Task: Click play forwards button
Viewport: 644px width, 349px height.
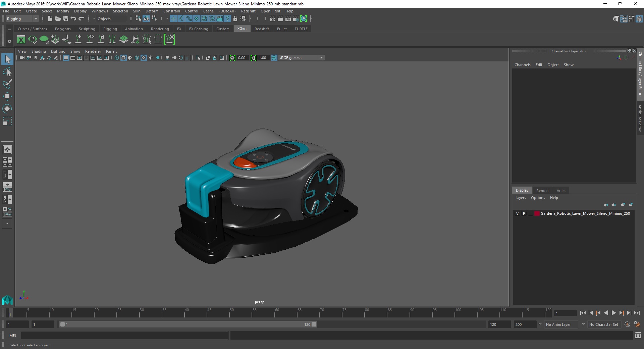Action: click(613, 313)
